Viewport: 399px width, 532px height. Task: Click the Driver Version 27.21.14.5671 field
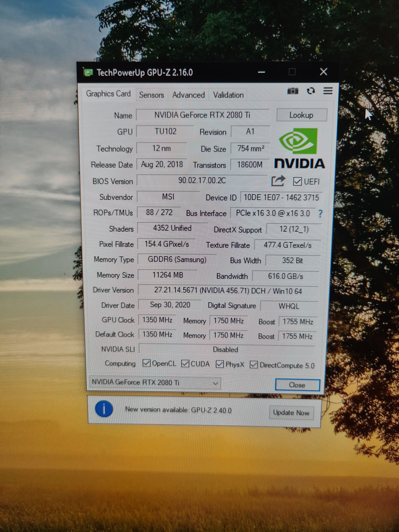[x=228, y=291]
